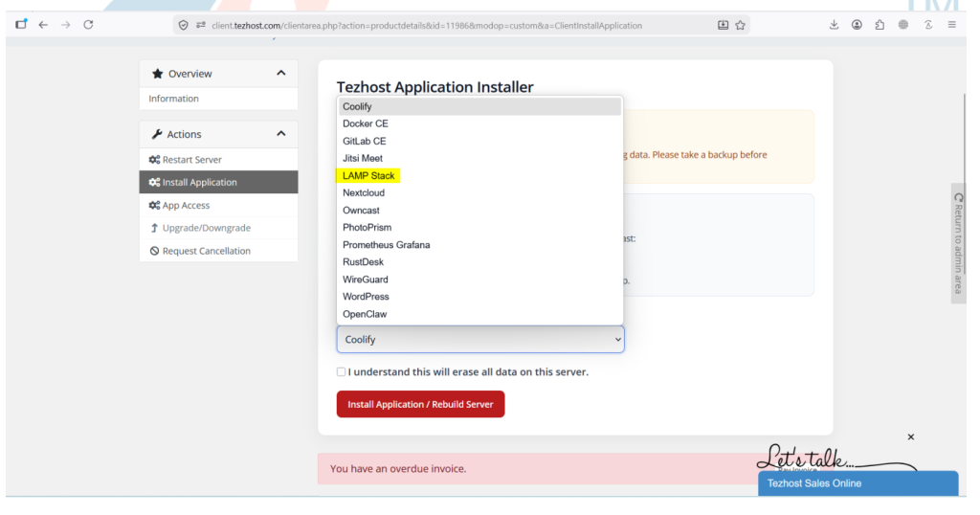Screen dimensions: 980x515
Task: Click the arrow icon next to Upgrade/Downgrade
Action: pos(154,228)
